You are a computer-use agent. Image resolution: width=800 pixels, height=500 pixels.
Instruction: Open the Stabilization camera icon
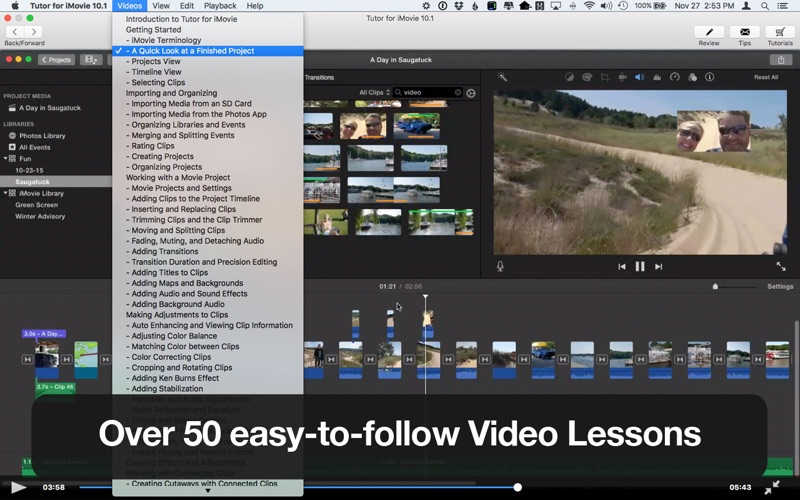[622, 77]
